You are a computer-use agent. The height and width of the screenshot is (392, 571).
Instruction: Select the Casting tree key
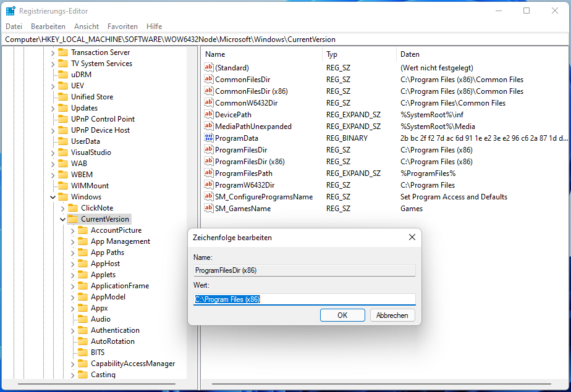tap(103, 375)
